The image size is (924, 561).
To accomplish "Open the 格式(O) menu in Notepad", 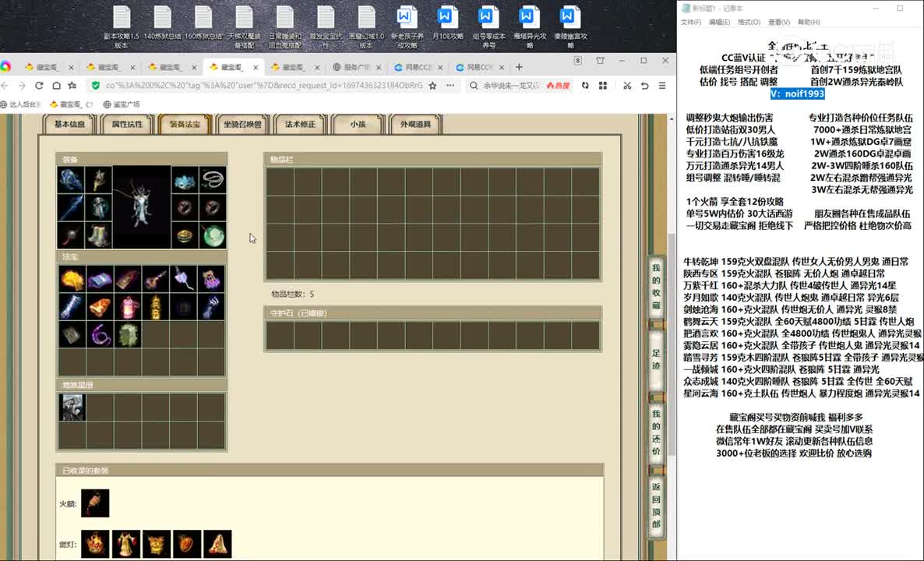I will (749, 22).
